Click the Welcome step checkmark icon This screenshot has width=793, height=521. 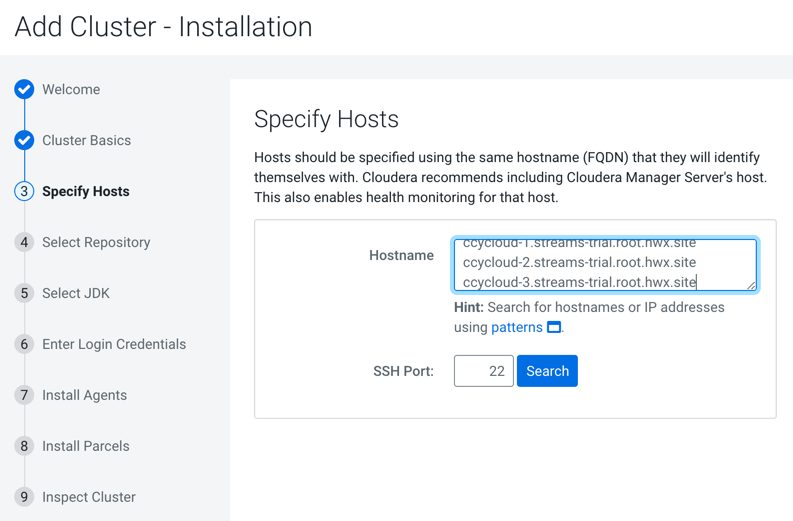24,89
